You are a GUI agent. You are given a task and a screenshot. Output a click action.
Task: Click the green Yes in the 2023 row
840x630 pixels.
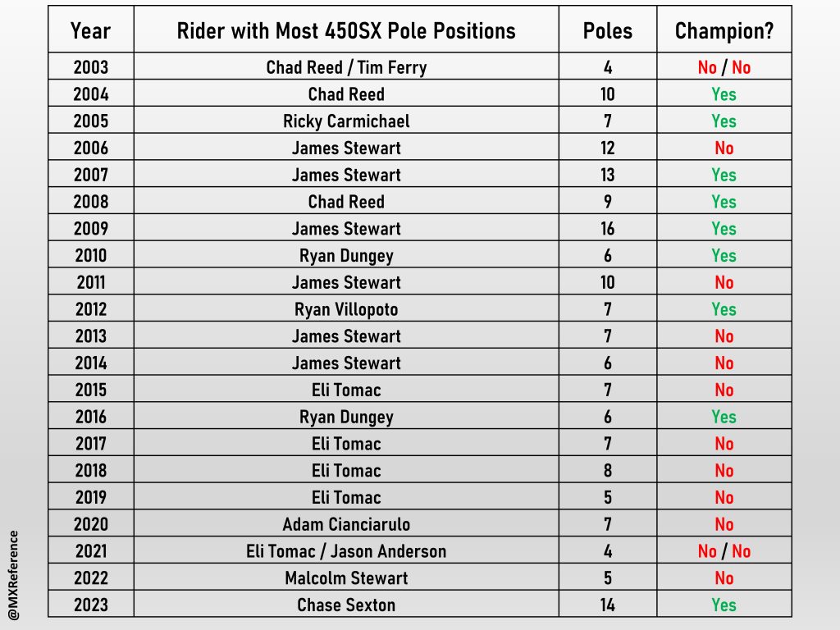(724, 605)
